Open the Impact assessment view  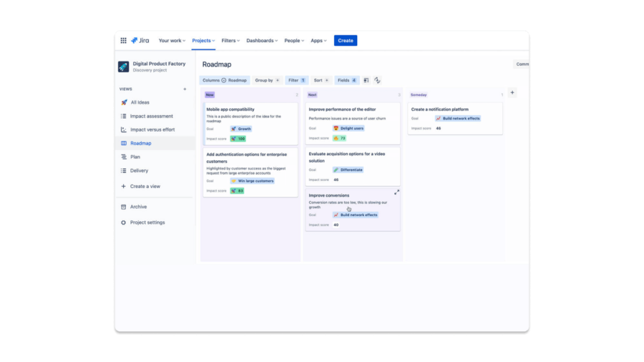[152, 116]
